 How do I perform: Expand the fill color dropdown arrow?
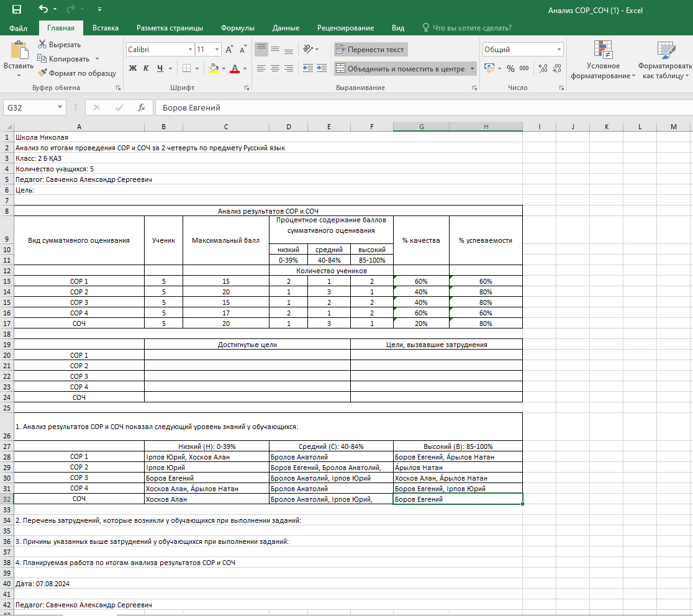click(224, 68)
